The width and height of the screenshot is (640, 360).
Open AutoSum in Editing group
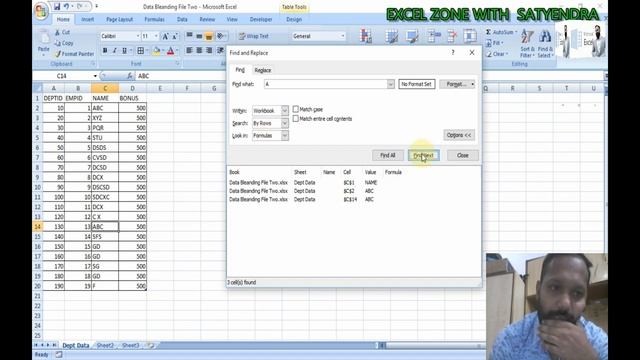point(500,32)
